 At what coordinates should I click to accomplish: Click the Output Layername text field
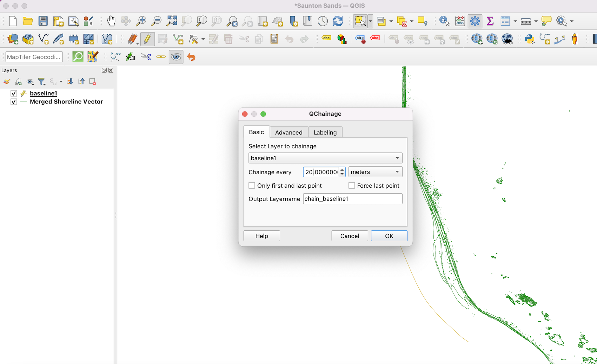coord(352,199)
